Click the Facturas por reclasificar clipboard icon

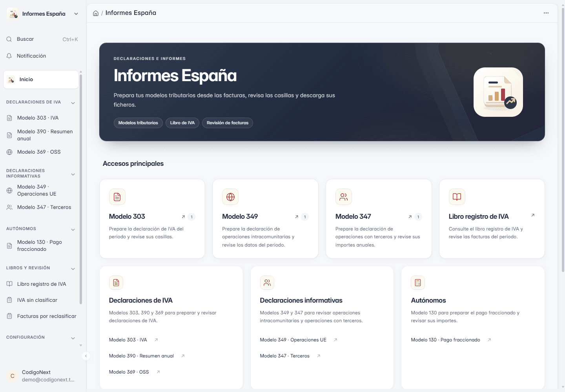click(9, 316)
